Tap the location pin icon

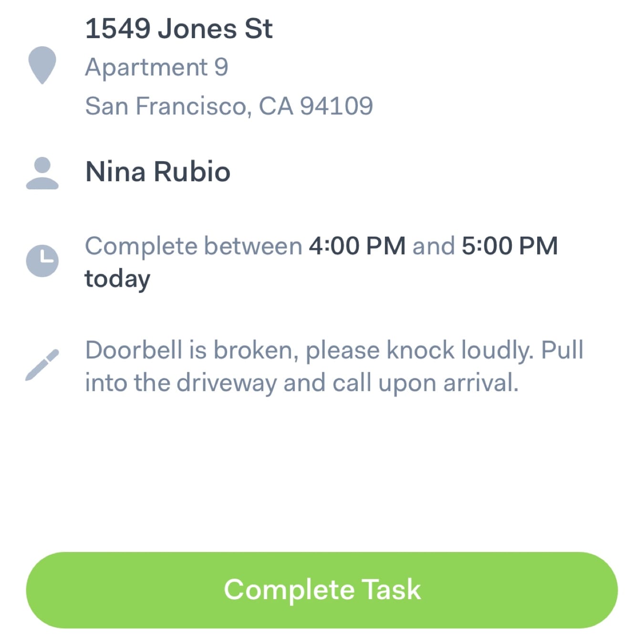pos(42,64)
